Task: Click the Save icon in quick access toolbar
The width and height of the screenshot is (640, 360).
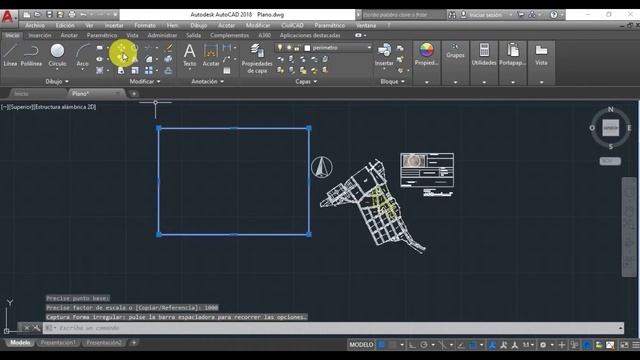Action: click(x=49, y=15)
